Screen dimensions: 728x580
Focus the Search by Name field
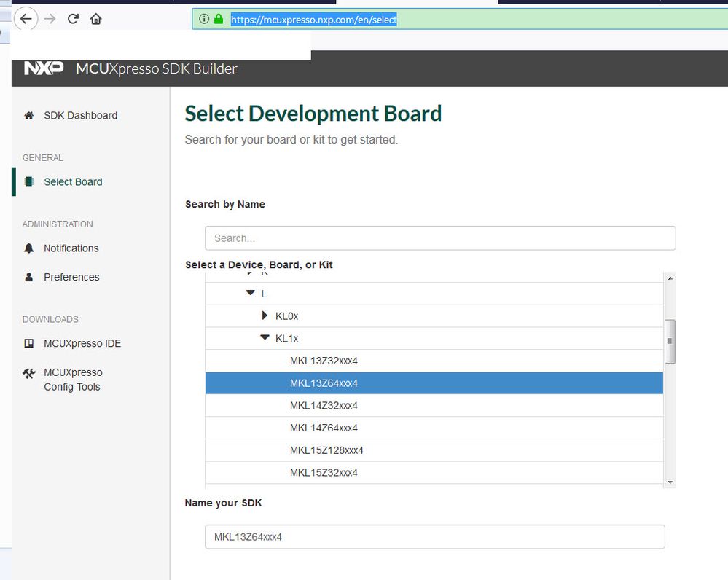440,238
